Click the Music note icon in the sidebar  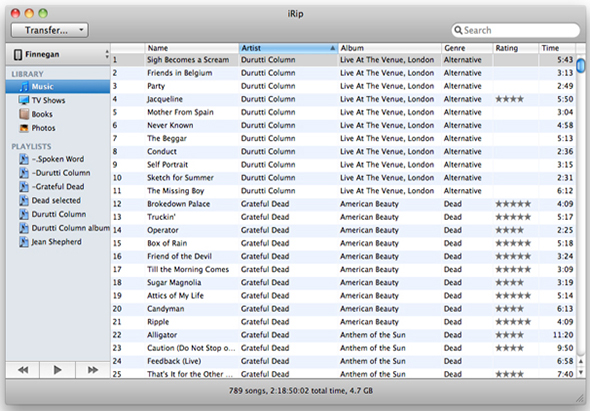(24, 87)
